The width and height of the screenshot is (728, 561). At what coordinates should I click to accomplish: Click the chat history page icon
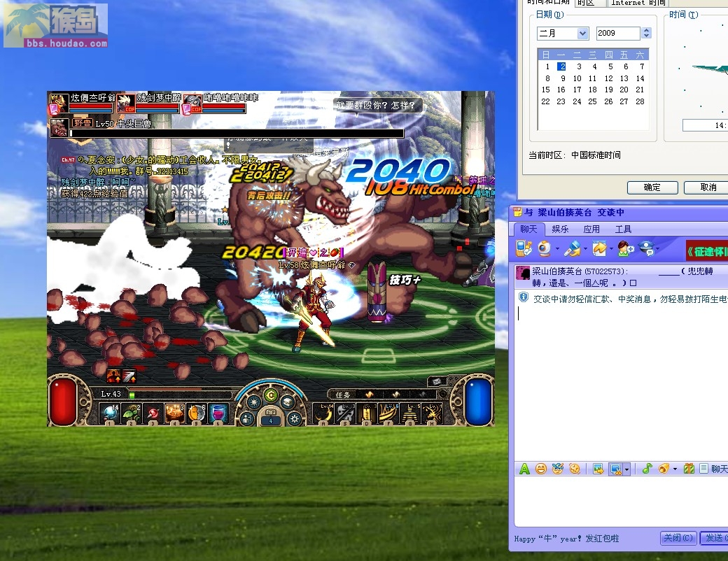(704, 469)
